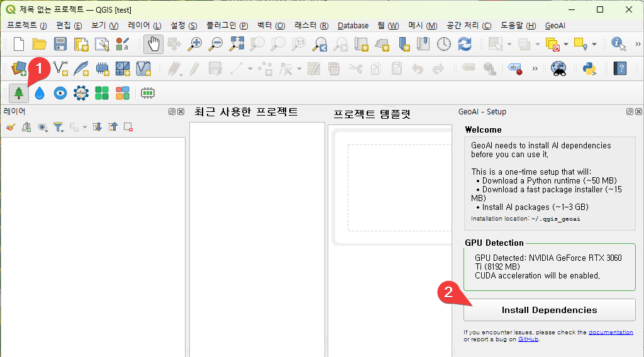
Task: Open the Python console
Action: point(590,69)
